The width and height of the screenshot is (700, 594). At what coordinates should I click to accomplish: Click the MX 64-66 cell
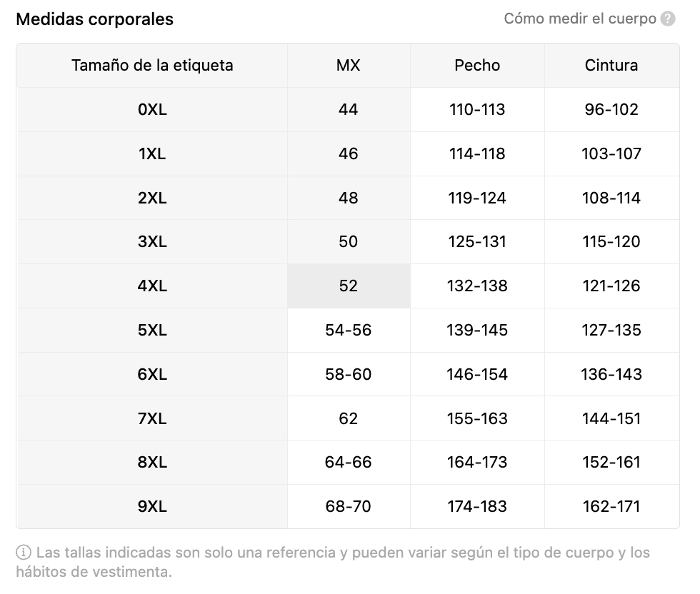349,463
